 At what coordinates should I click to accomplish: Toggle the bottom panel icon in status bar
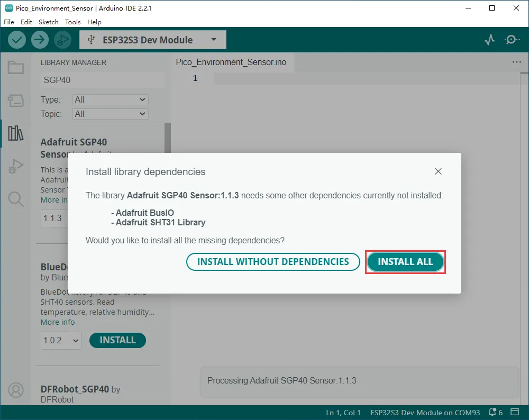[x=515, y=412]
